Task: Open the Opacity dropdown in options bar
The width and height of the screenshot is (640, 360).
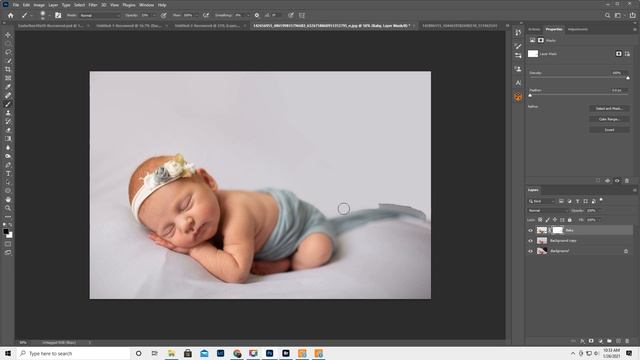Action: tap(154, 15)
